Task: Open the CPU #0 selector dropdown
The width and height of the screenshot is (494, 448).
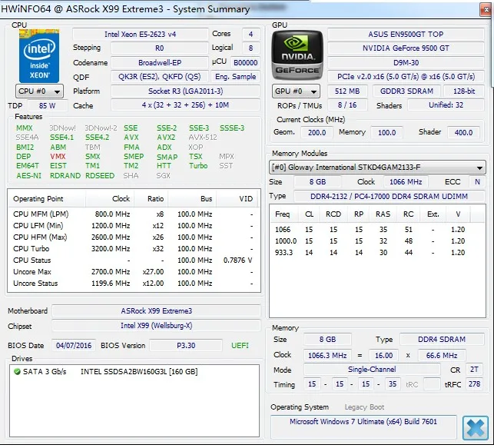Action: tap(40, 91)
